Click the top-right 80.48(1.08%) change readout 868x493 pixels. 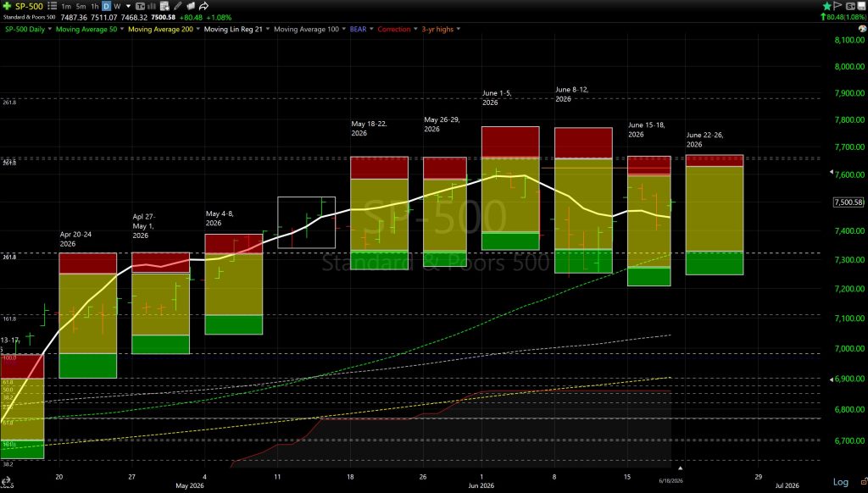click(x=843, y=17)
